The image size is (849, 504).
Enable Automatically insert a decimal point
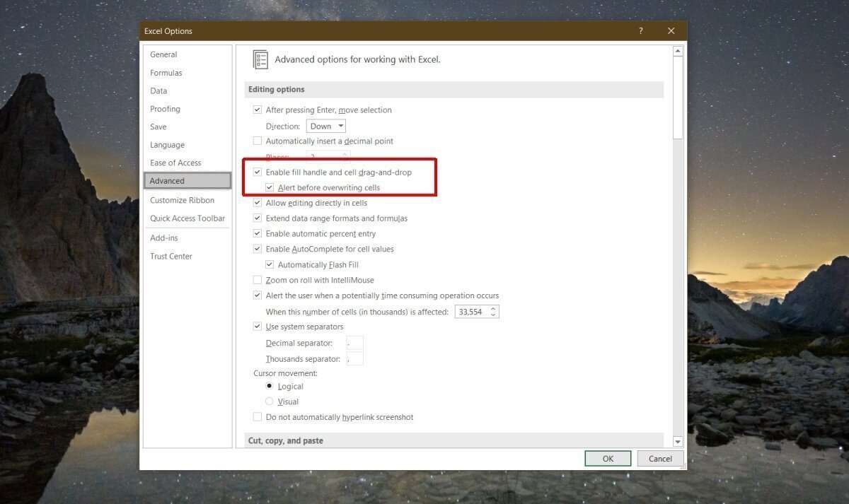pyautogui.click(x=258, y=141)
